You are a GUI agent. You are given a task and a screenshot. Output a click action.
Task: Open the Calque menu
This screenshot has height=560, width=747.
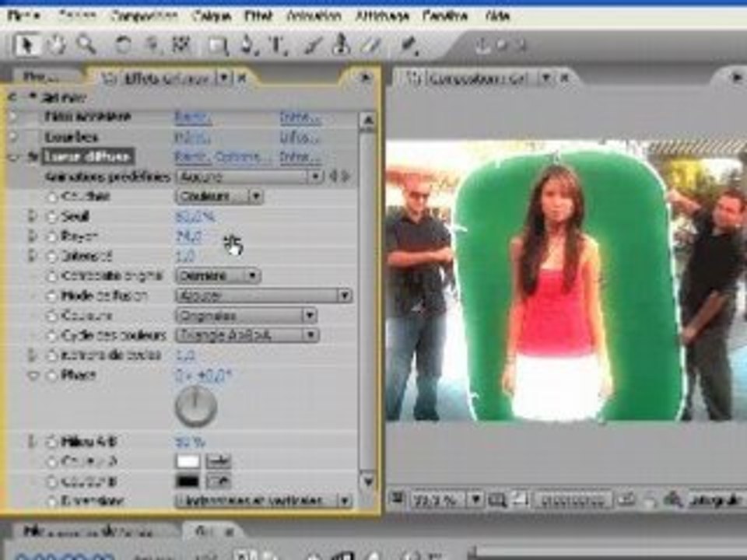point(212,16)
